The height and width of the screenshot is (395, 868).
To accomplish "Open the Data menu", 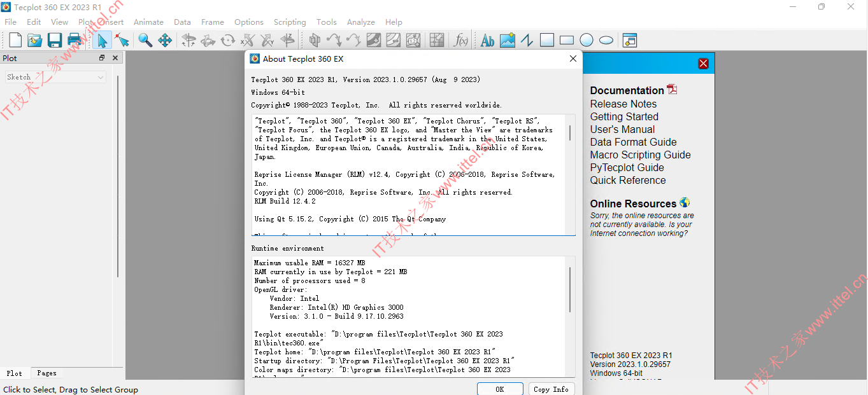I will pyautogui.click(x=182, y=22).
